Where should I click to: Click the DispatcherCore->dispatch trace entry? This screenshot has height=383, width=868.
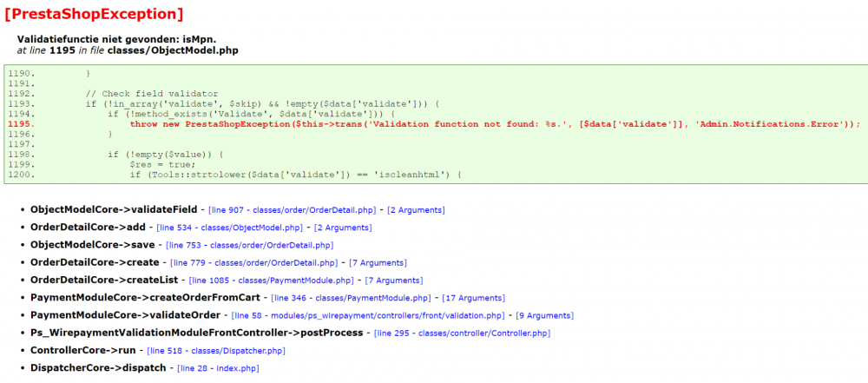tap(98, 368)
